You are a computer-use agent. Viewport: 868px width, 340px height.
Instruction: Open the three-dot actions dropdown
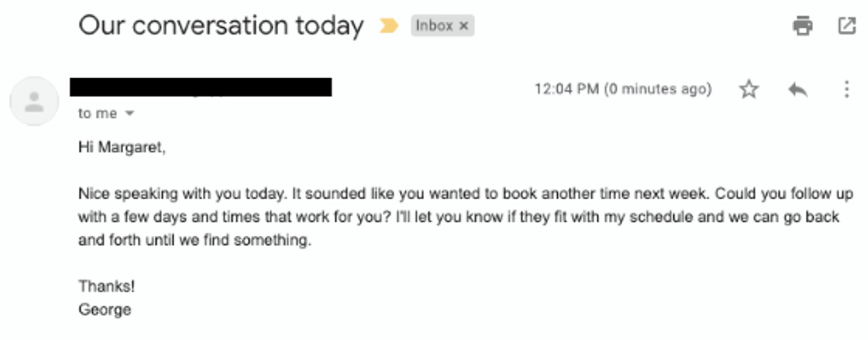pyautogui.click(x=847, y=89)
